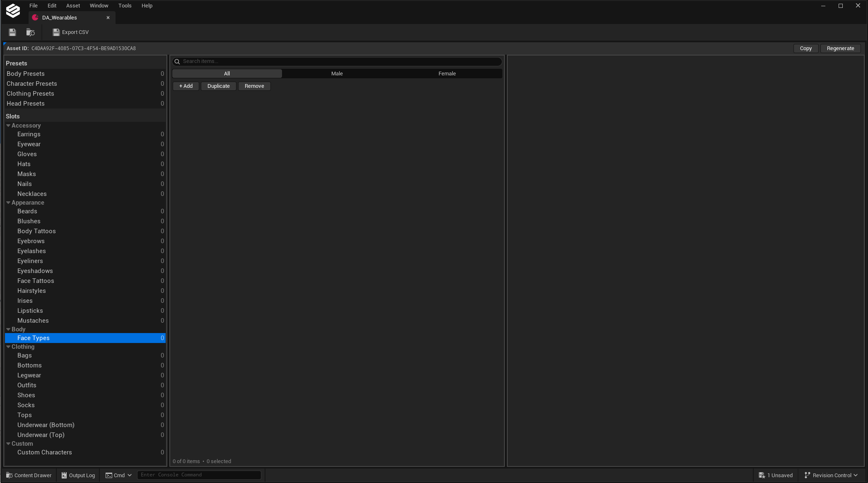The image size is (868, 483).
Task: Click the Unreal Engine logo icon
Action: coord(13,11)
